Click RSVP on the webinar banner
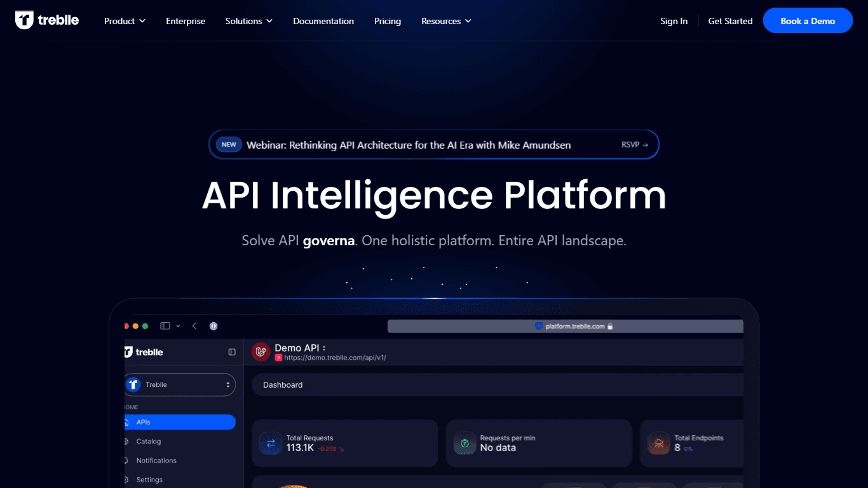The height and width of the screenshot is (488, 868). click(x=634, y=145)
